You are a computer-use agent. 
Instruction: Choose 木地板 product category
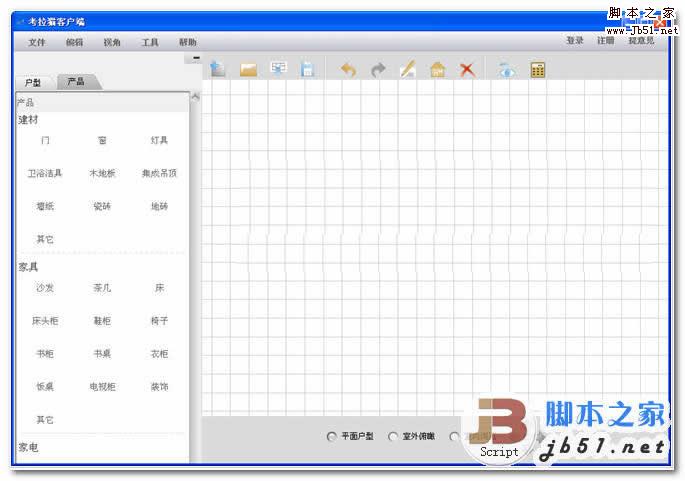102,173
